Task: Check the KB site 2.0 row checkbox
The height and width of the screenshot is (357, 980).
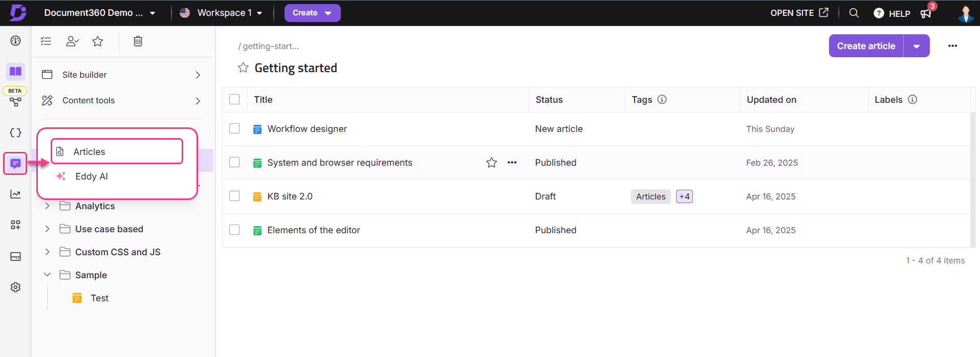Action: (234, 196)
